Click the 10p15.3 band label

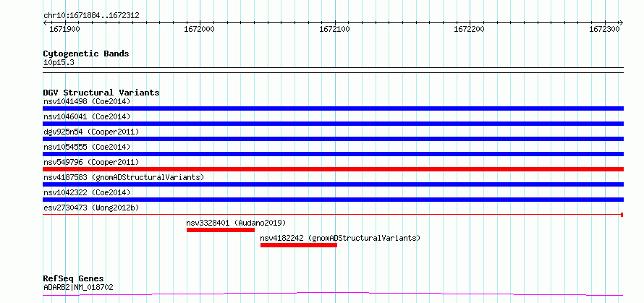pos(59,63)
